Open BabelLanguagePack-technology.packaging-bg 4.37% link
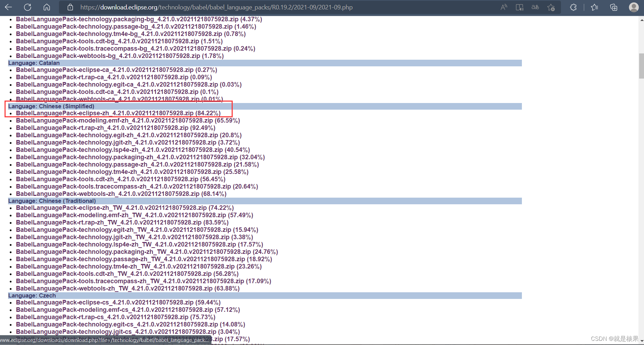Image resolution: width=644 pixels, height=345 pixels. pyautogui.click(x=139, y=19)
